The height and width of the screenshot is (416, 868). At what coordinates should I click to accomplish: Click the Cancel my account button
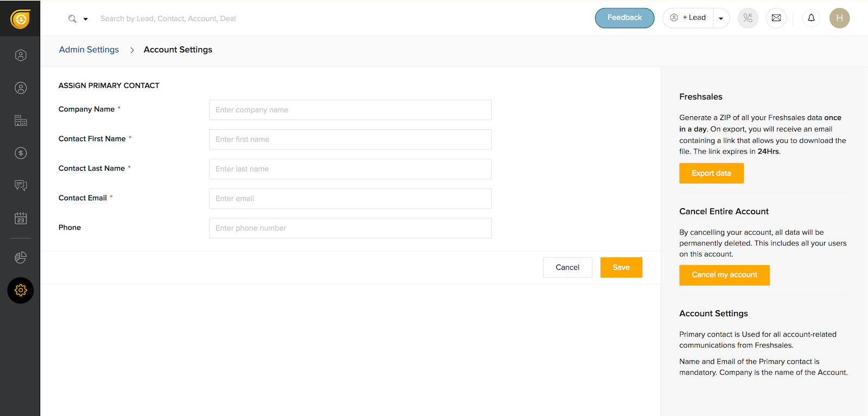pyautogui.click(x=724, y=275)
